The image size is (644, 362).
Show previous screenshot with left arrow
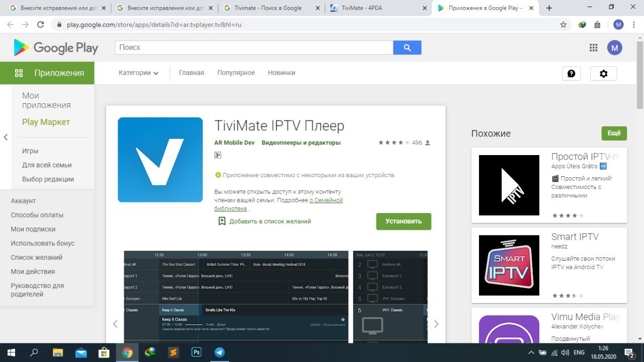tap(115, 324)
